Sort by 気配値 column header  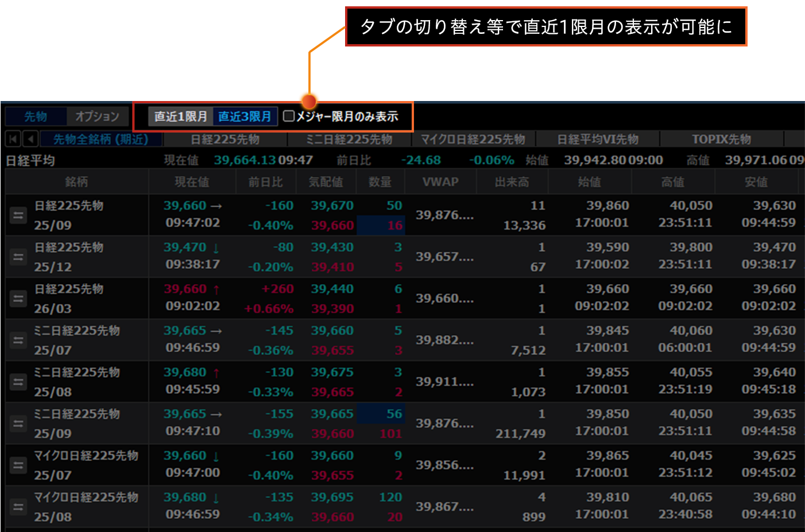pyautogui.click(x=326, y=182)
